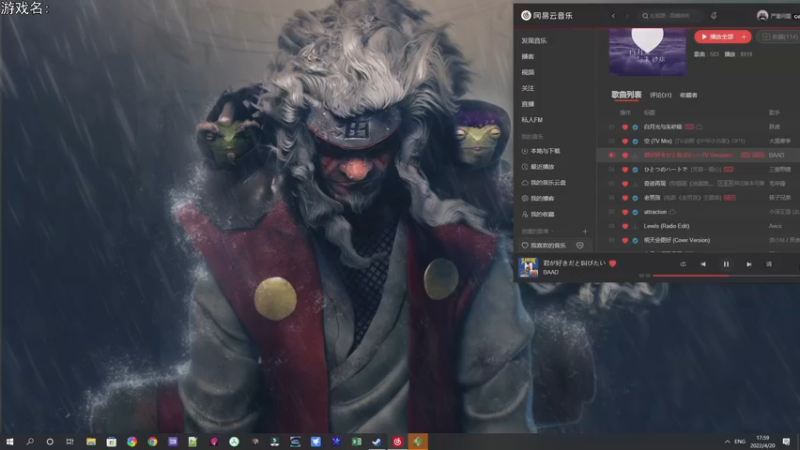Select the Levels (Radio Edit) song title

coord(666,226)
